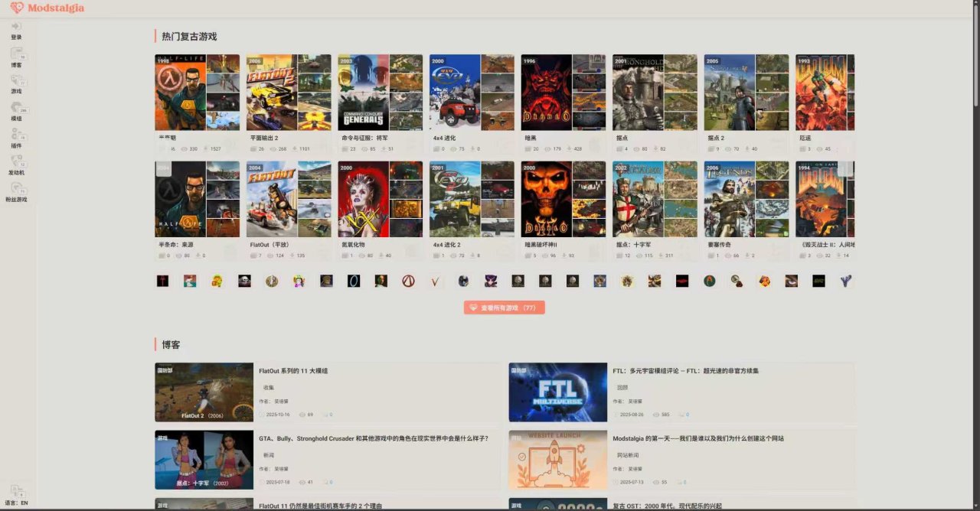The image size is (980, 511).
Task: Open blog post FTL：多元宇宙模组评论
Action: (686, 371)
